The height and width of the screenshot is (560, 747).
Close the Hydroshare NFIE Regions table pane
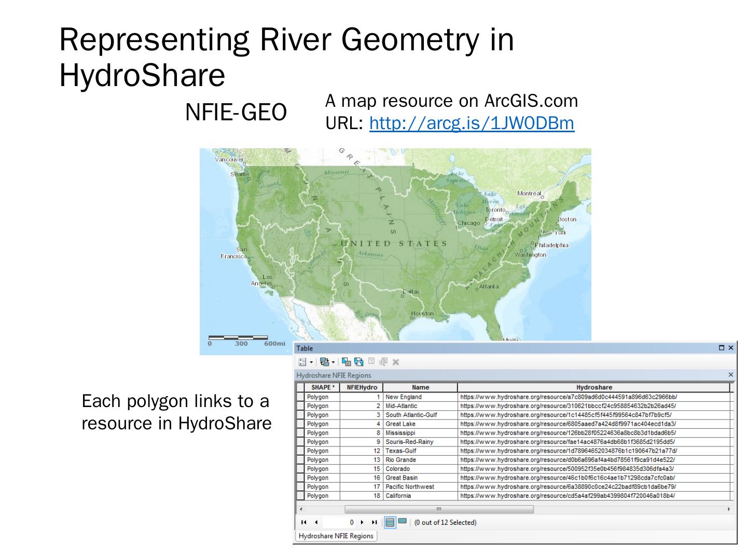[x=731, y=375]
